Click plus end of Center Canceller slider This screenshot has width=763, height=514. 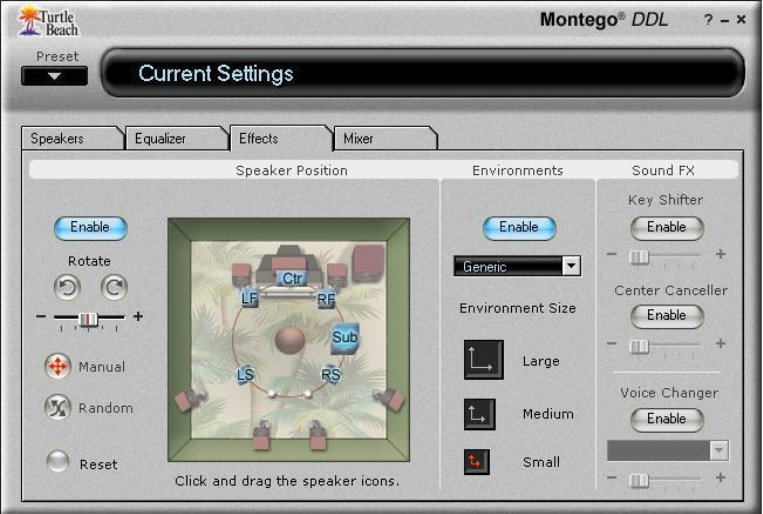click(721, 343)
